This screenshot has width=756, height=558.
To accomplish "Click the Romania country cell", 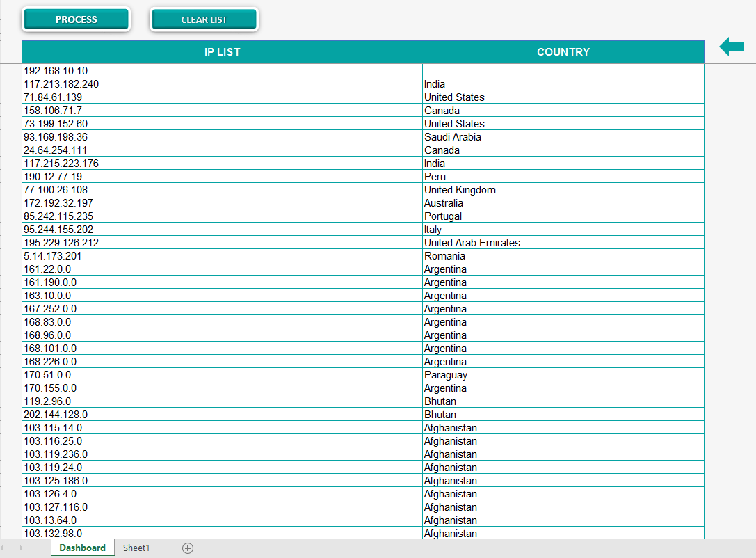I will point(563,256).
